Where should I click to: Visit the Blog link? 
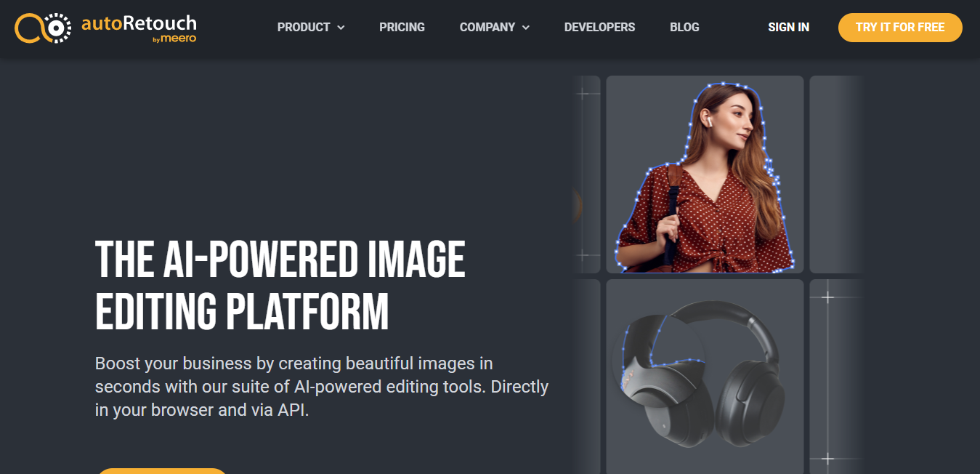(x=684, y=28)
